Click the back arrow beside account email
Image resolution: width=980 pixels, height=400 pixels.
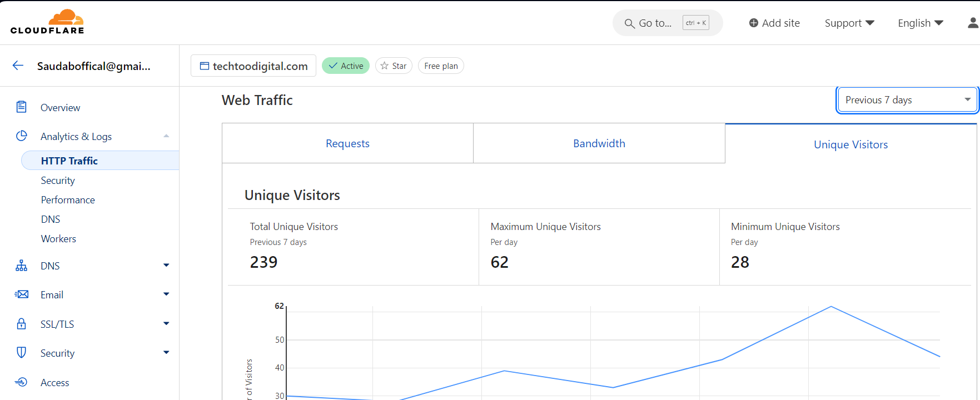point(18,66)
